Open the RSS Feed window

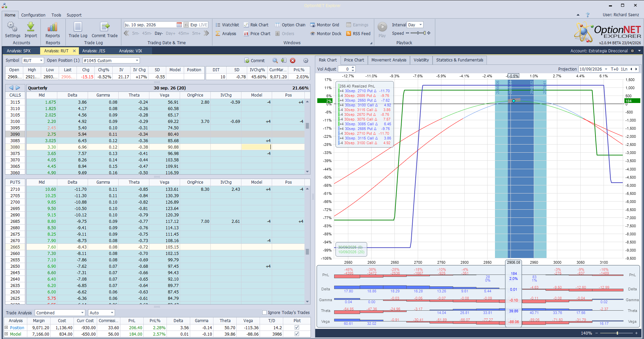358,33
